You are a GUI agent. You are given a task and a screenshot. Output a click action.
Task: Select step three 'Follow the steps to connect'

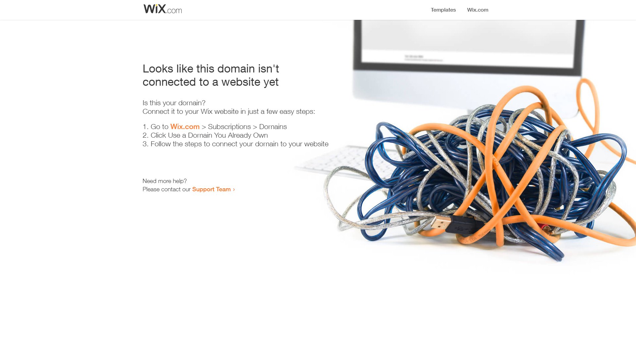click(x=236, y=144)
